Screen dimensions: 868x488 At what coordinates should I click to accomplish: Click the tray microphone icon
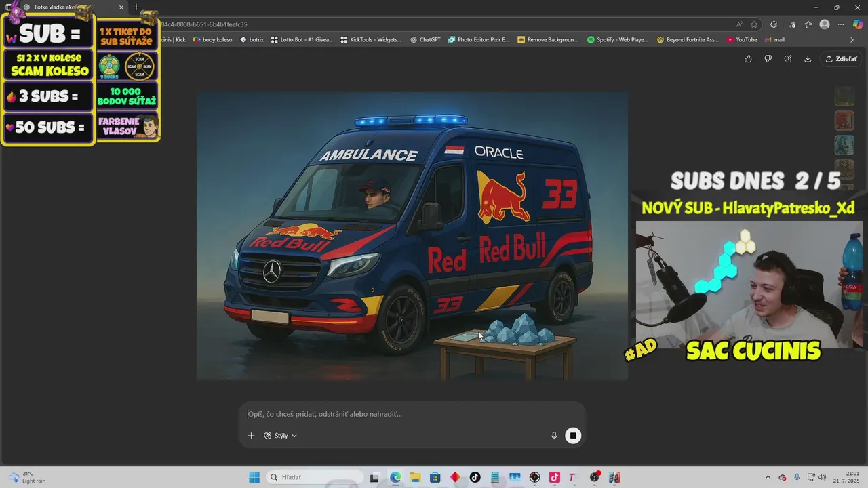[x=797, y=477]
